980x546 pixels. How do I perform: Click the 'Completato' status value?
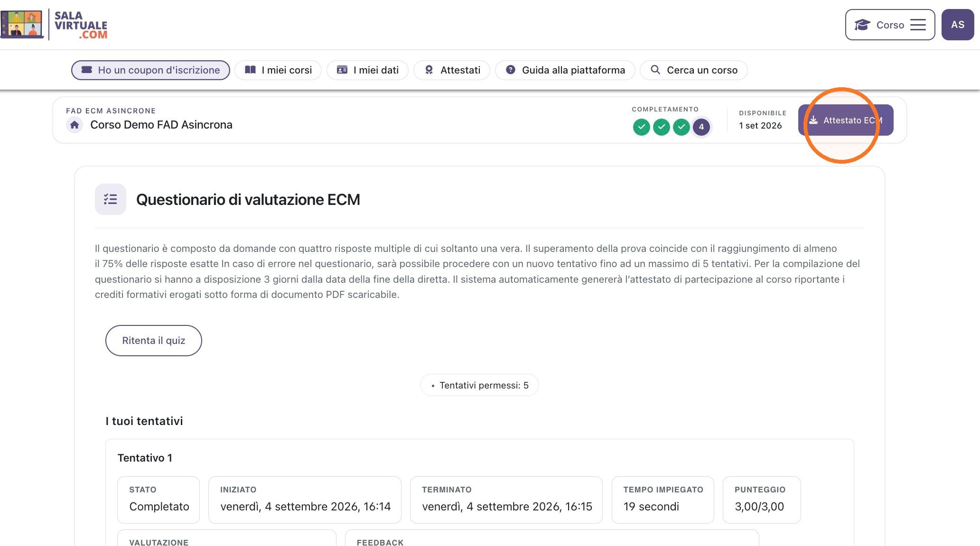point(159,507)
